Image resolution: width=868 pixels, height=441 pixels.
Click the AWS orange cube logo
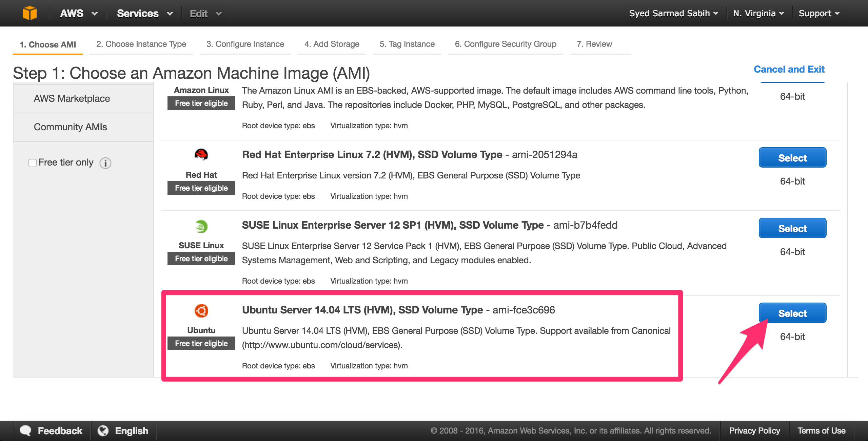tap(30, 13)
